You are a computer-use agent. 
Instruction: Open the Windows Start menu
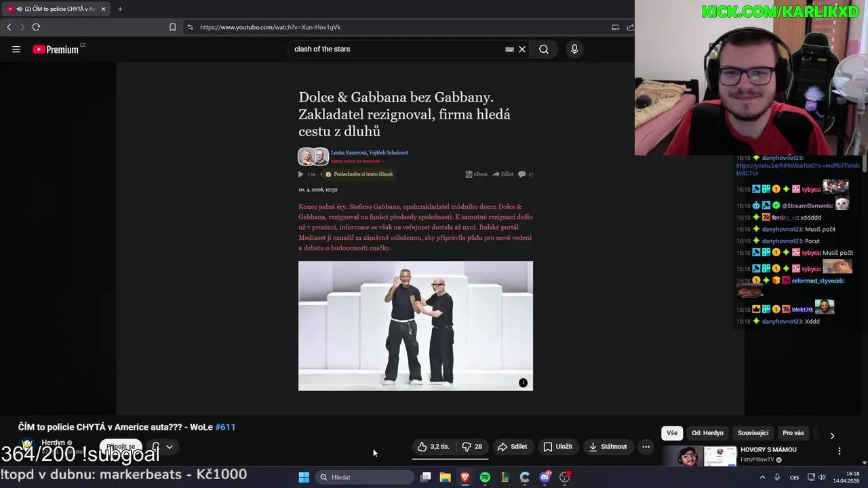304,477
